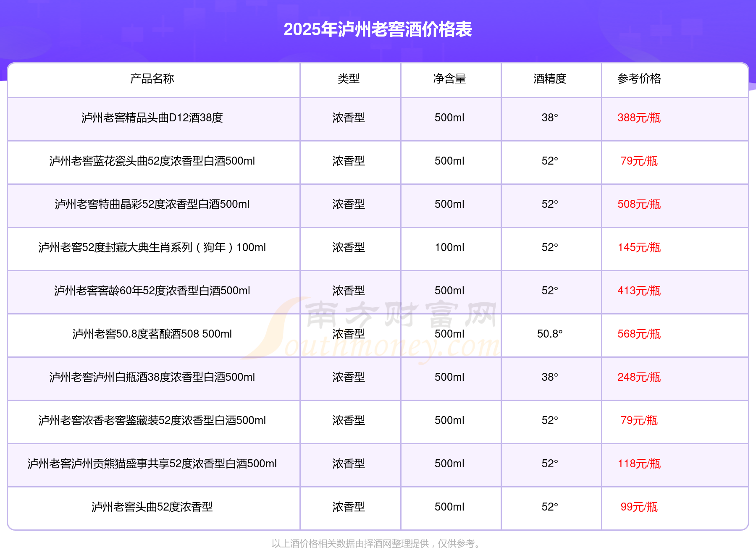The image size is (756, 550).
Task: Click the 52° value in the 封藏大典 row
Action: (550, 247)
